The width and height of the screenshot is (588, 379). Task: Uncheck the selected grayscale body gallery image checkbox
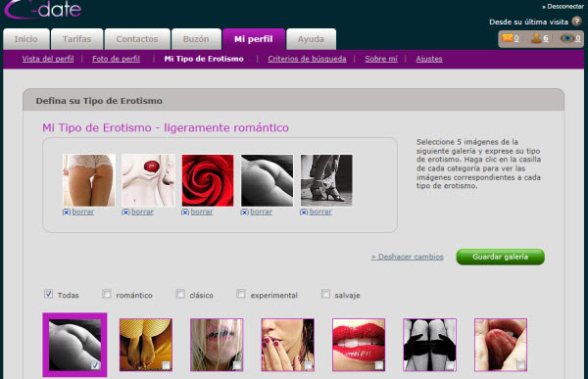(95, 365)
